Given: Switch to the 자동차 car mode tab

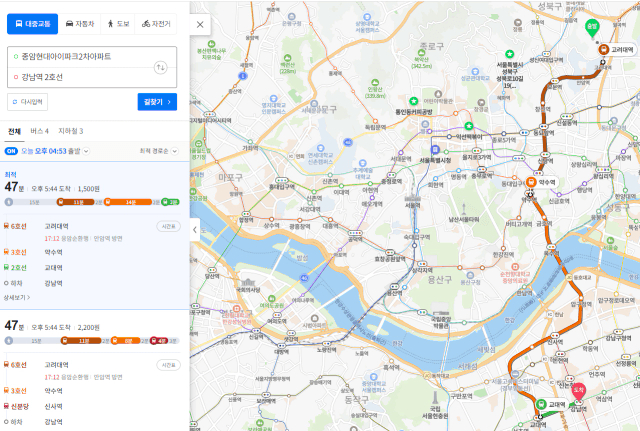Looking at the screenshot, I should pyautogui.click(x=80, y=24).
